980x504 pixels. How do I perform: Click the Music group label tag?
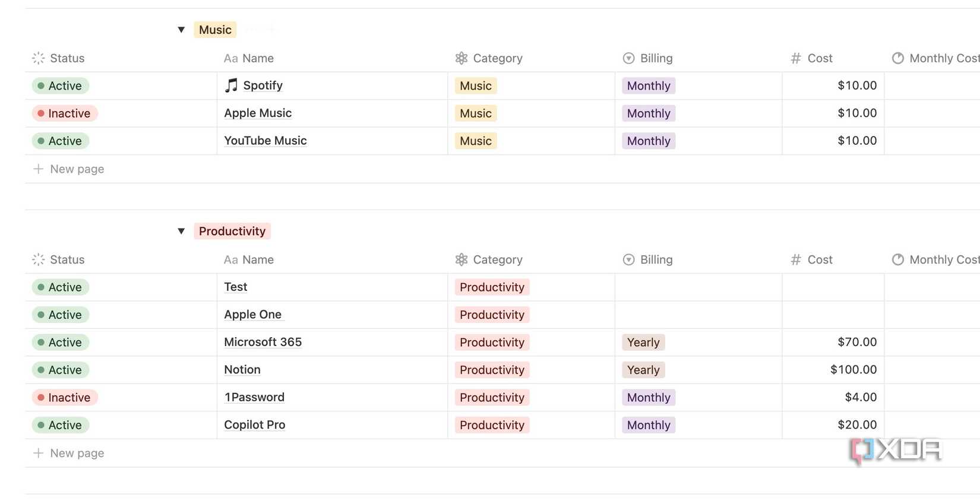click(x=215, y=30)
